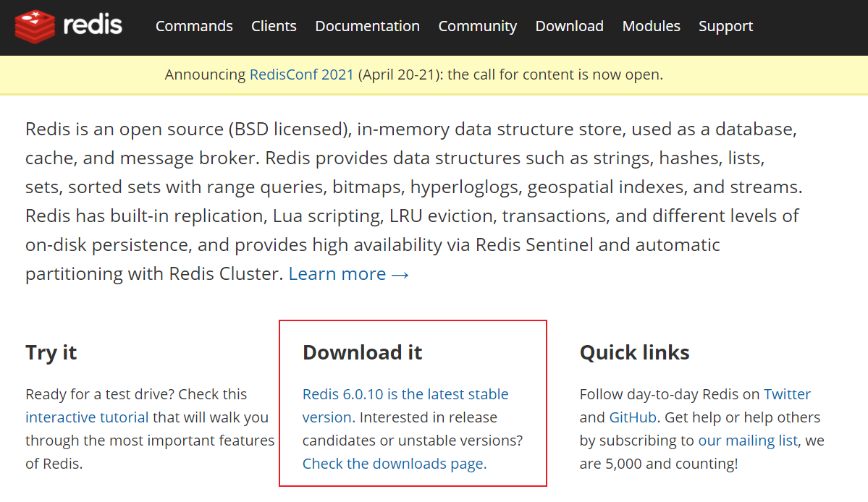Visit the Twitter link
Viewport: 868px width, 502px height.
coord(787,394)
